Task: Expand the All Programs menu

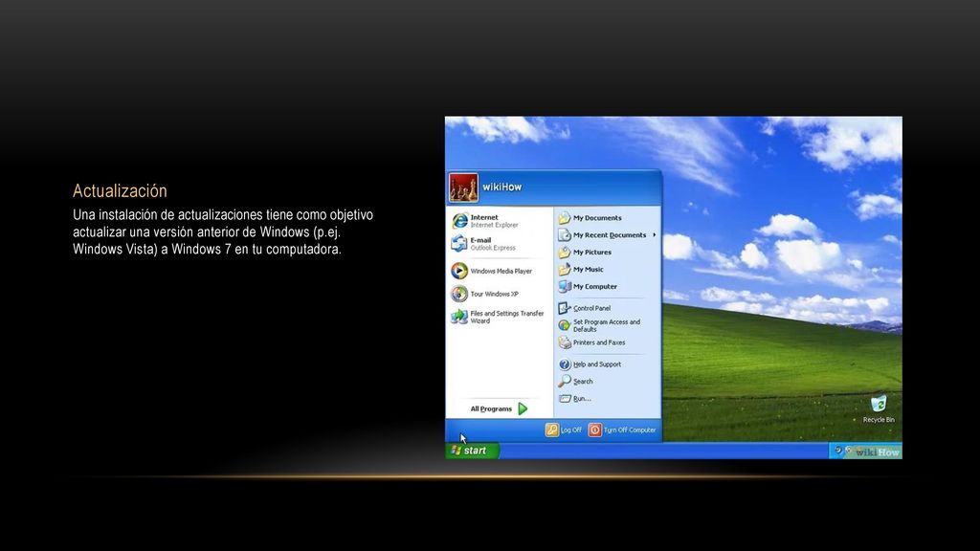Action: [x=499, y=408]
